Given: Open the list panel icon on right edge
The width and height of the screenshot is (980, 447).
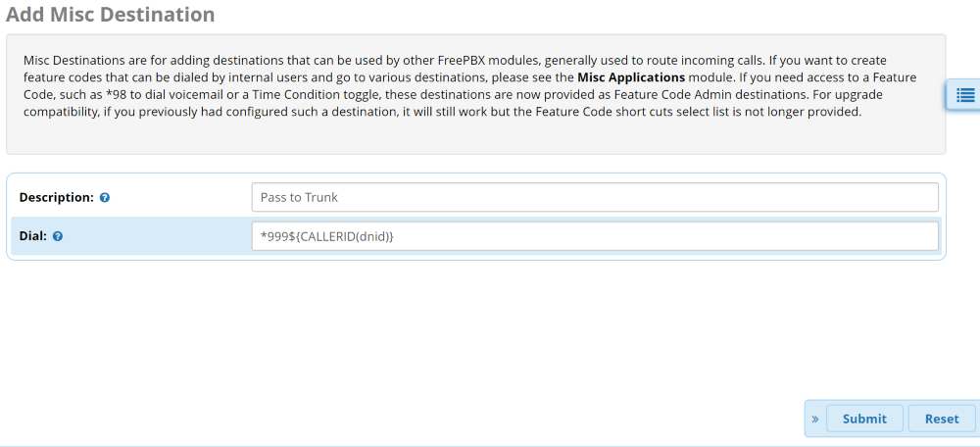Looking at the screenshot, I should tap(964, 95).
